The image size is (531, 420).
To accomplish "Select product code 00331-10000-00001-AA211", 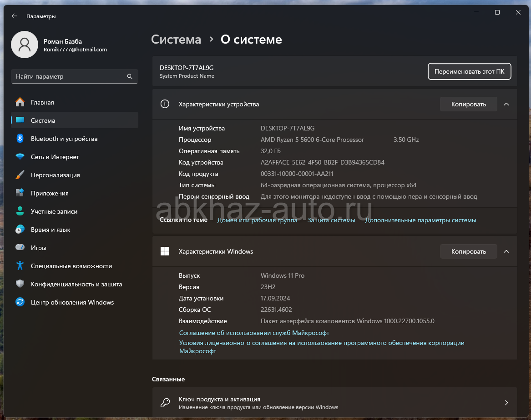I will coord(297,174).
